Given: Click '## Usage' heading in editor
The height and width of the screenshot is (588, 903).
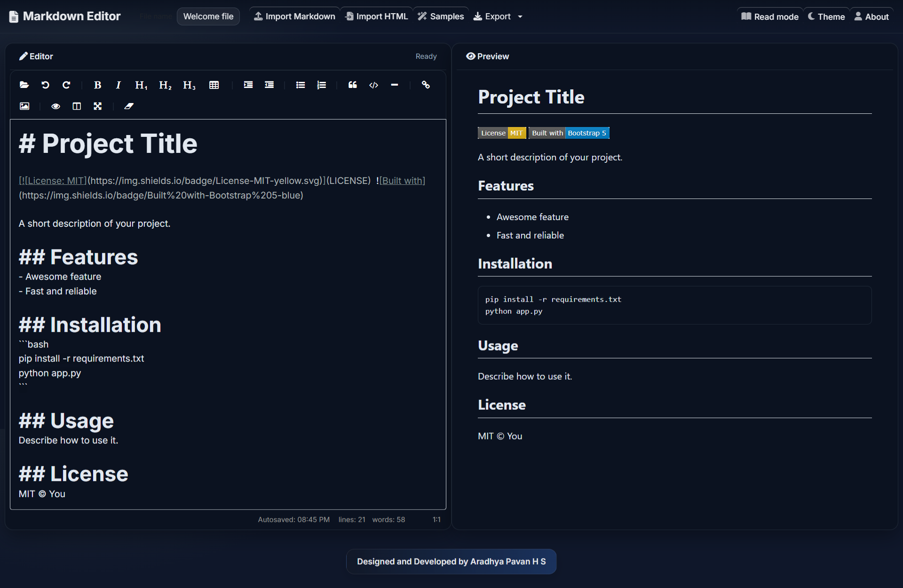Looking at the screenshot, I should (x=66, y=421).
